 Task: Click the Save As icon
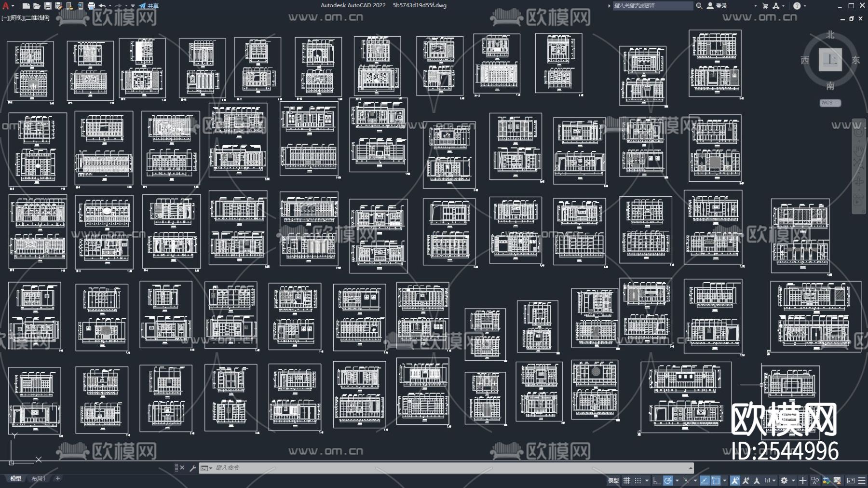[58, 6]
